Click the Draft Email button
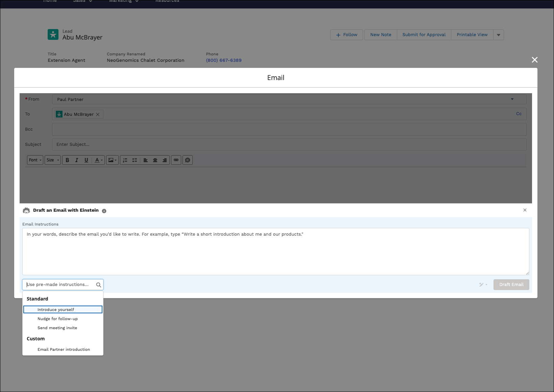 [511, 285]
